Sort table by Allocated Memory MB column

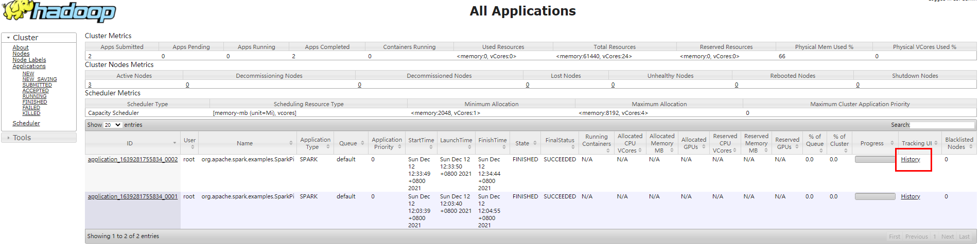click(662, 143)
